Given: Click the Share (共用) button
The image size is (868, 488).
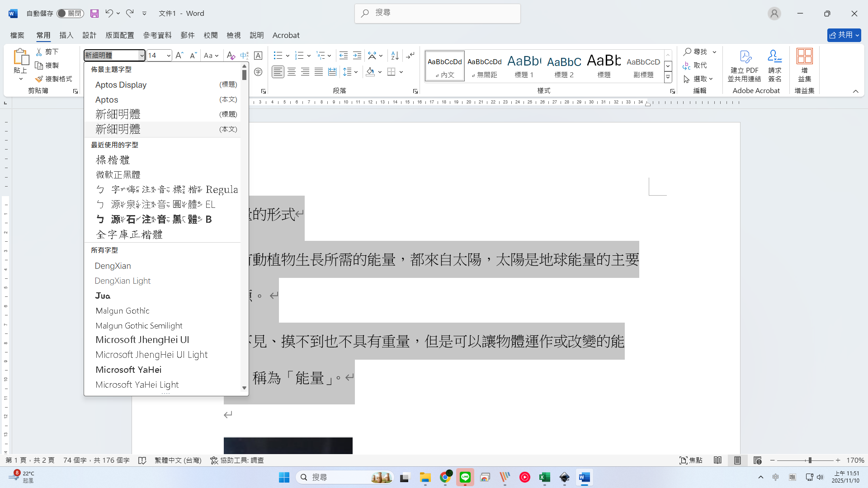Looking at the screenshot, I should click(x=843, y=35).
